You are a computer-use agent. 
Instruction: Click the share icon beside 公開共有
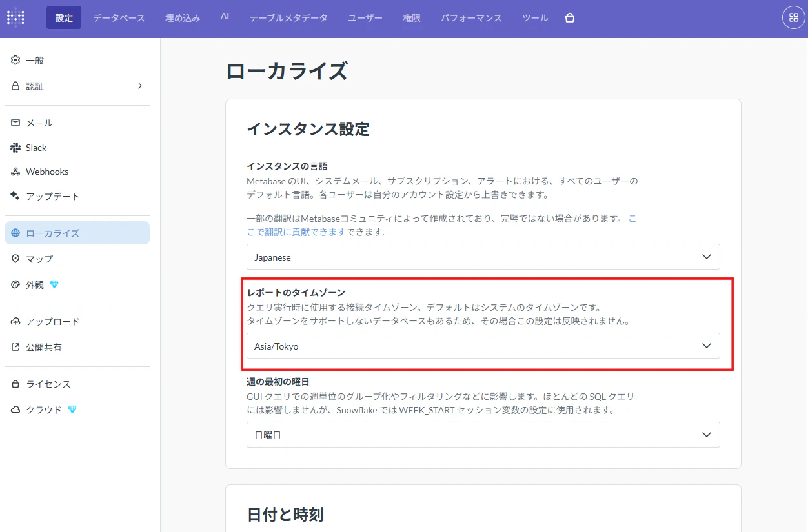[15, 347]
